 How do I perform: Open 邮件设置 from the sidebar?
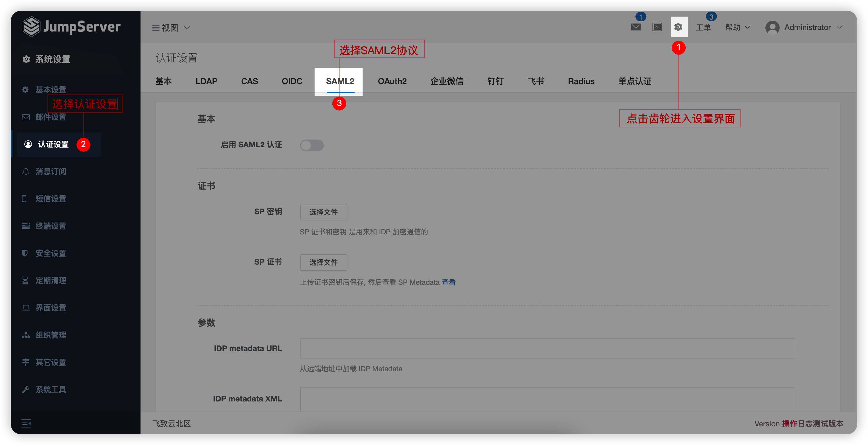[x=50, y=117]
